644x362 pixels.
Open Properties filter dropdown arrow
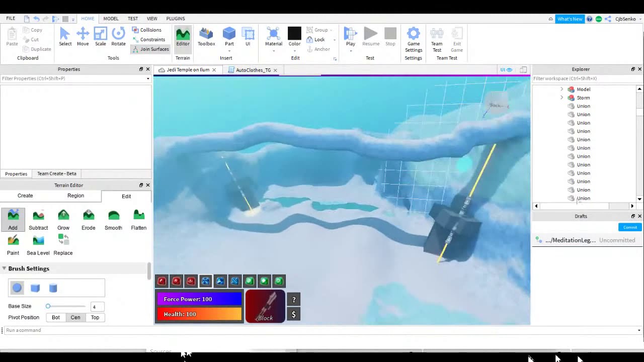(x=148, y=78)
